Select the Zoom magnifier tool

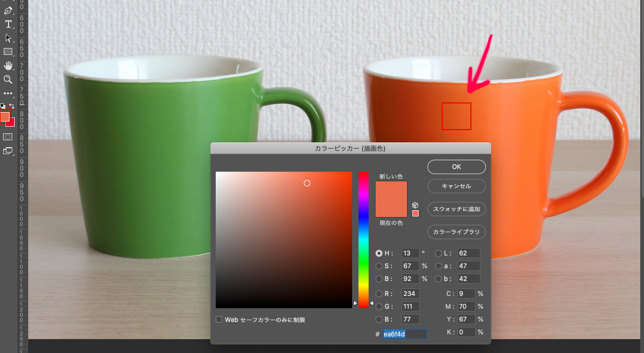(x=8, y=79)
